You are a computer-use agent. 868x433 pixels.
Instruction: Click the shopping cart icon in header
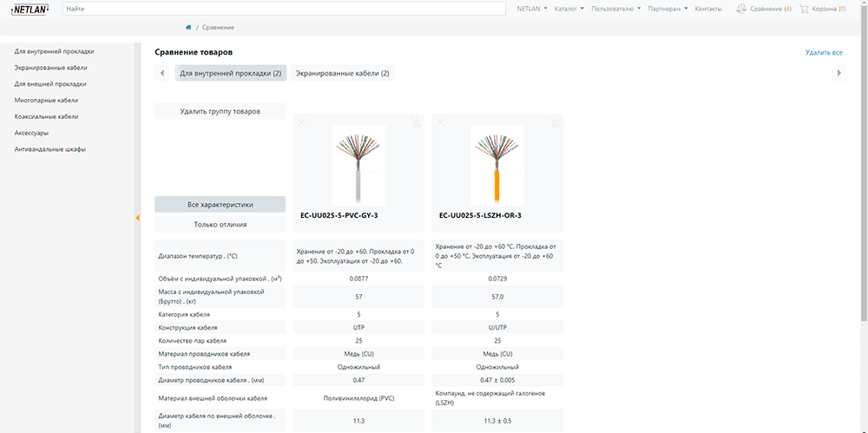click(x=804, y=9)
